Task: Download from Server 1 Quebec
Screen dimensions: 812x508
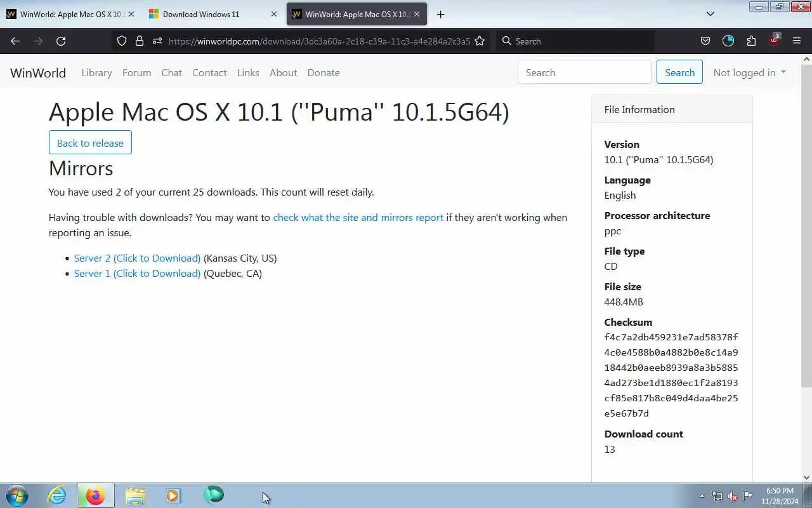Action: point(137,273)
